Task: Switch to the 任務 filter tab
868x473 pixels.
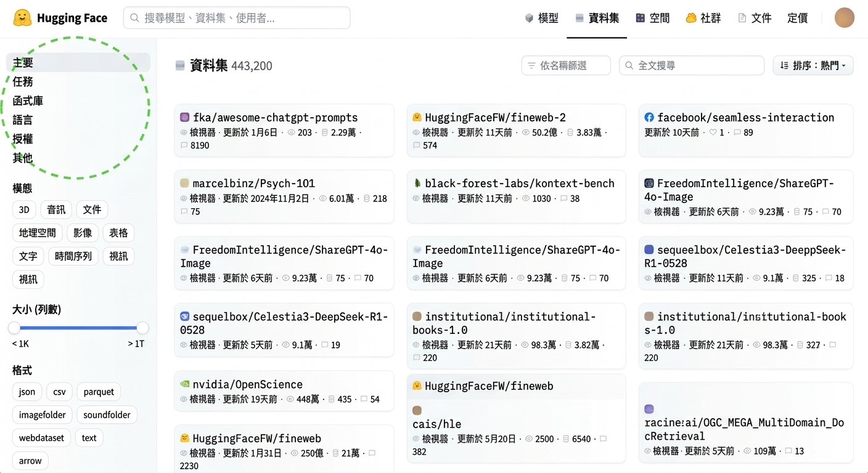Action: tap(23, 81)
